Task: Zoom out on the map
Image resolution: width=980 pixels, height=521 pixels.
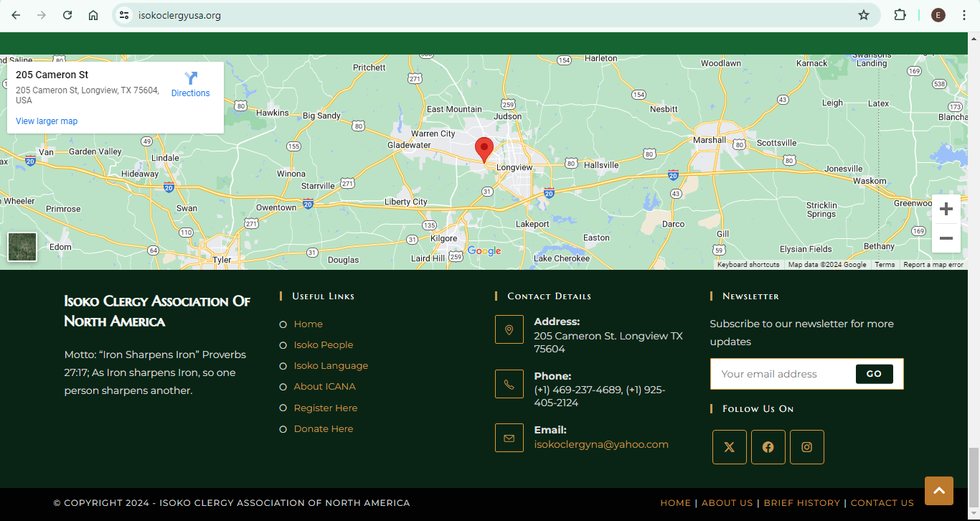Action: (x=946, y=238)
